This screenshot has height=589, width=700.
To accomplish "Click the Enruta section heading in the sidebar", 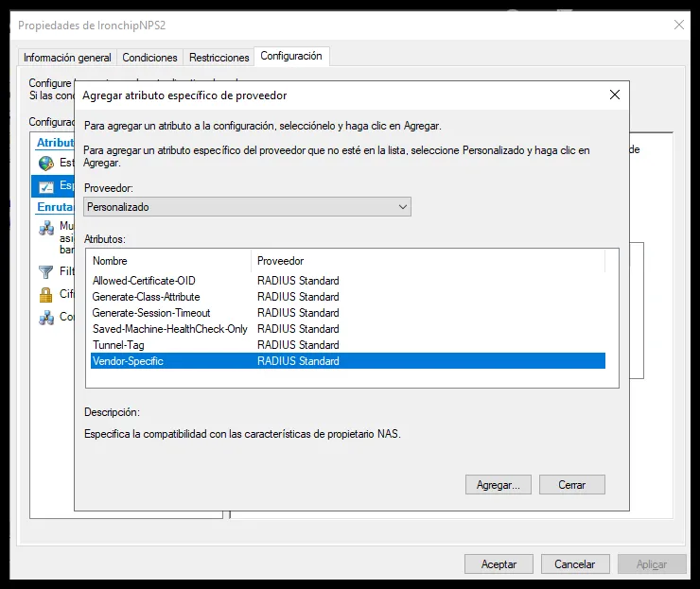I will tap(55, 207).
